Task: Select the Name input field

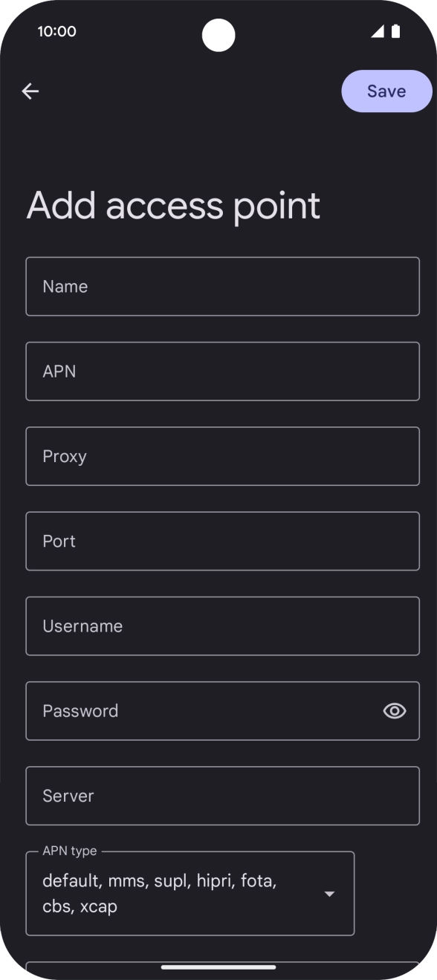Action: 222,286
